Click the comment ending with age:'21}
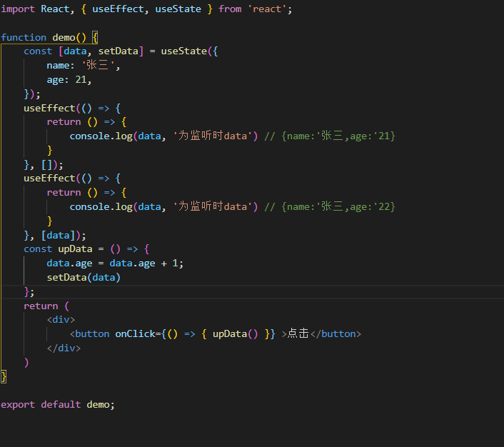Viewport: 504px width, 447px height. (330, 136)
